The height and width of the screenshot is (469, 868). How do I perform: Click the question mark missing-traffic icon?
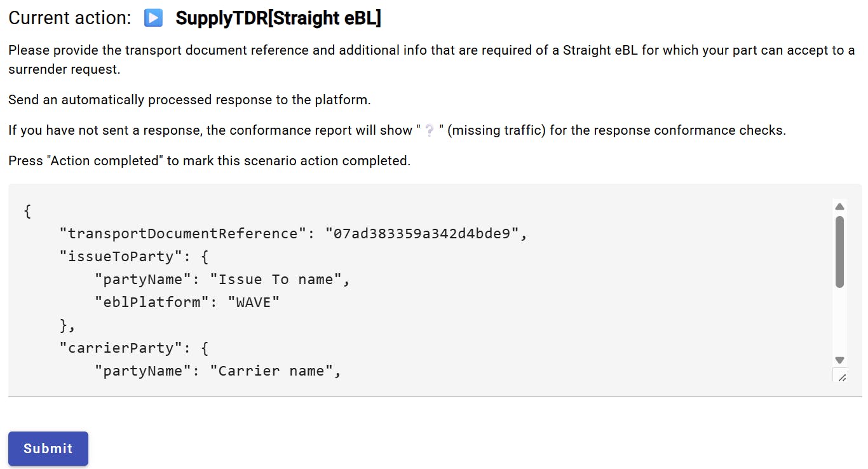point(430,131)
